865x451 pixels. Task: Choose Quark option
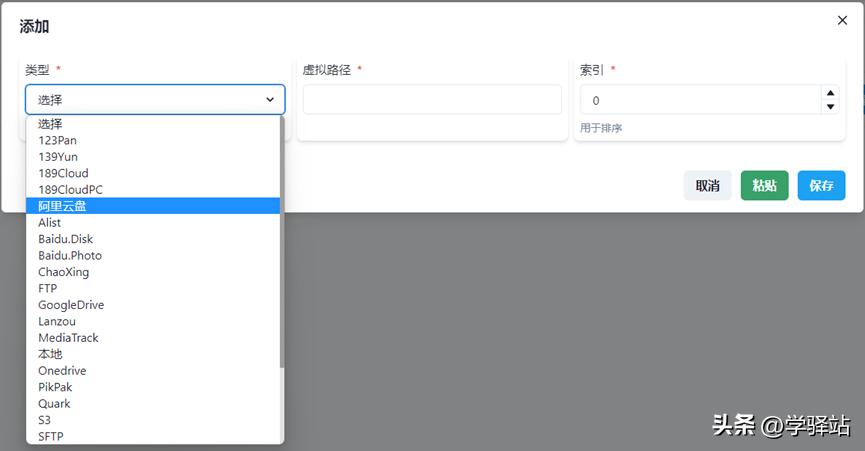[153, 404]
